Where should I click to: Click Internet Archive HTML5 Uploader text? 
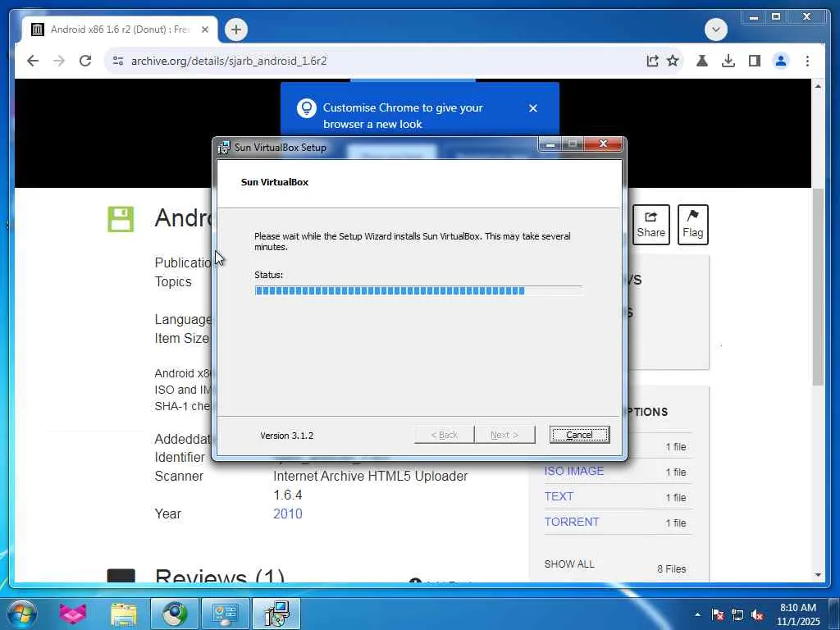(x=370, y=477)
